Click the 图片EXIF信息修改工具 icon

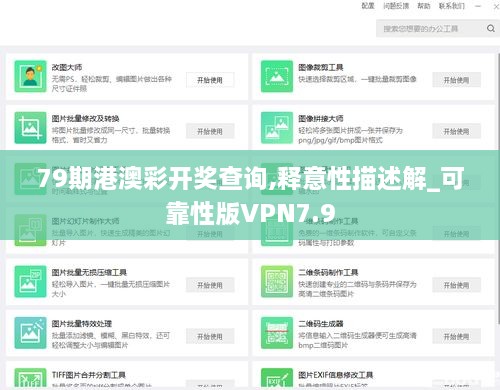(x=277, y=379)
